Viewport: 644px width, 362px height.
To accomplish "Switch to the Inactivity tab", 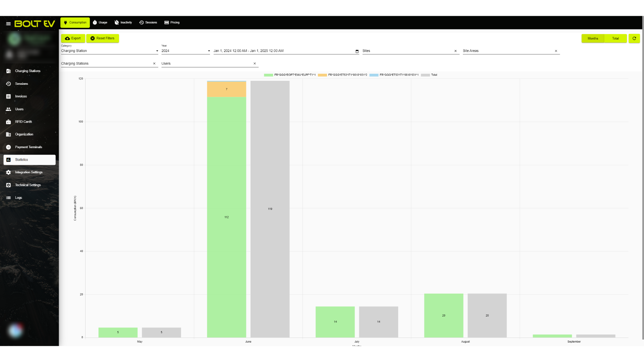I will coord(123,22).
